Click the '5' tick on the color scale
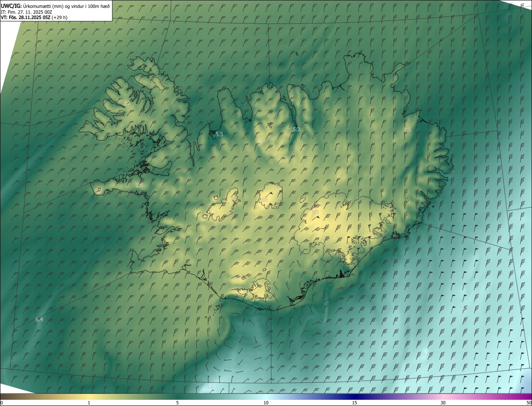The image size is (532, 406). [177, 403]
